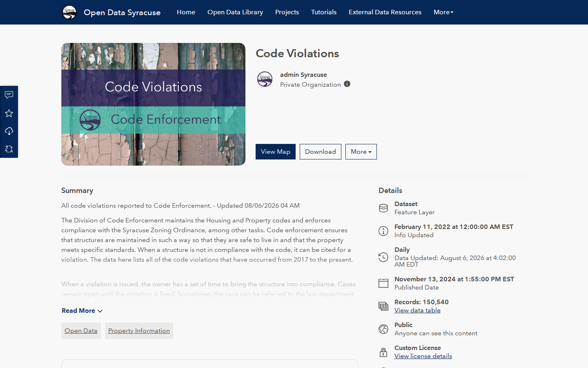Click the Records table icon

tap(383, 306)
